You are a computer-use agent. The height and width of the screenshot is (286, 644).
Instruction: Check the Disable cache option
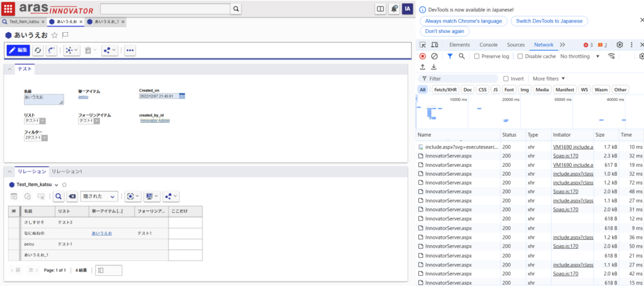520,56
